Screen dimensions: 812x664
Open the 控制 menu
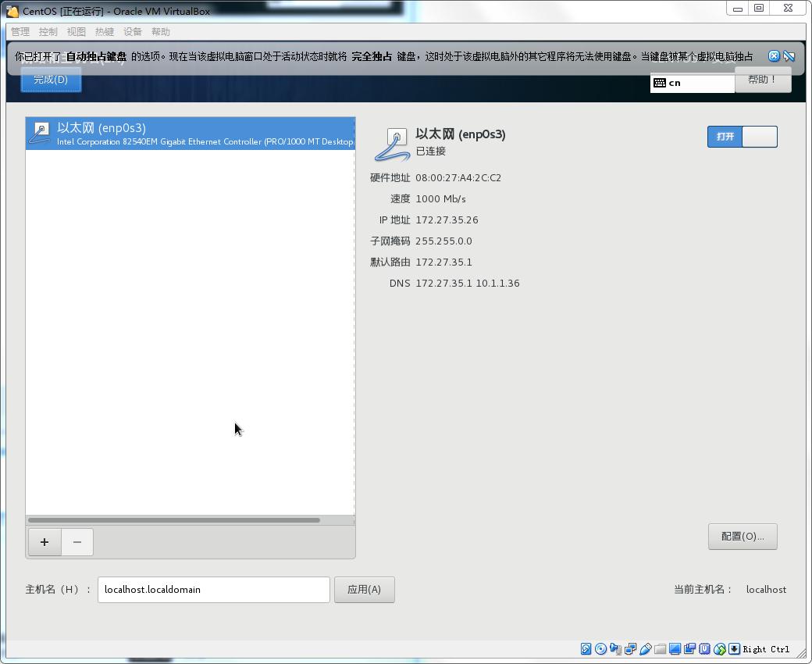coord(48,31)
